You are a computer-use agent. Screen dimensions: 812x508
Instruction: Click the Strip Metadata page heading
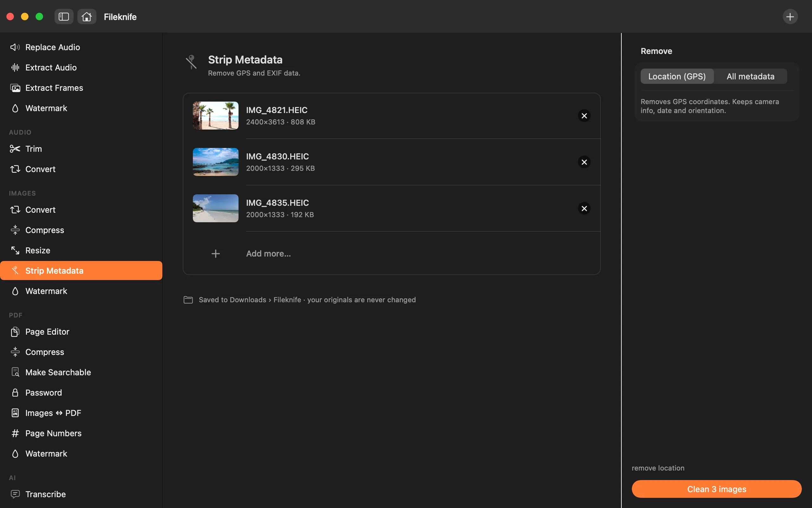pos(245,60)
